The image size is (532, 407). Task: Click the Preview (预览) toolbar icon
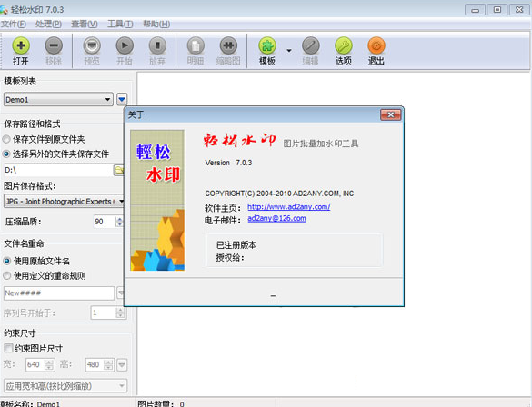[x=92, y=45]
